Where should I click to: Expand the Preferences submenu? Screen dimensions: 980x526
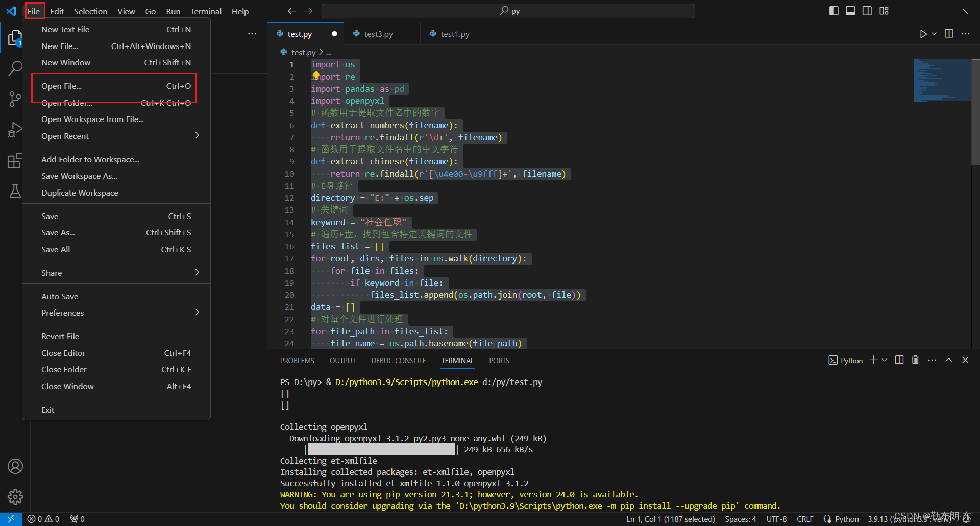(x=116, y=313)
